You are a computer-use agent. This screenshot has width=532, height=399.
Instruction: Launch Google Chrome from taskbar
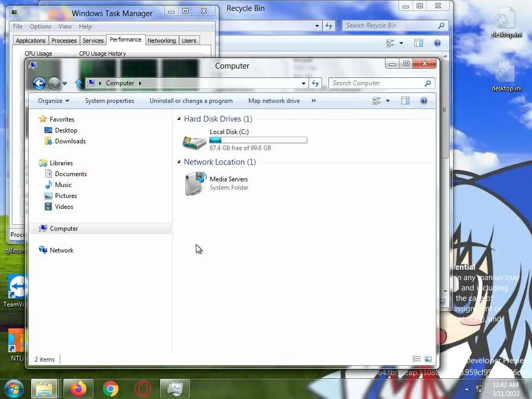[111, 389]
